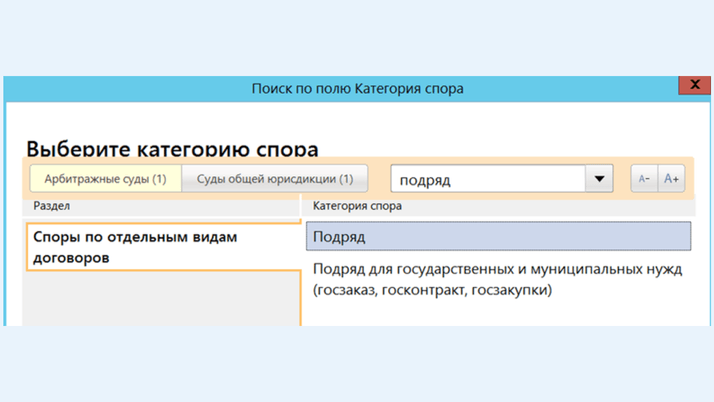Click the word договоров in the selected section
The width and height of the screenshot is (714, 402).
[71, 258]
